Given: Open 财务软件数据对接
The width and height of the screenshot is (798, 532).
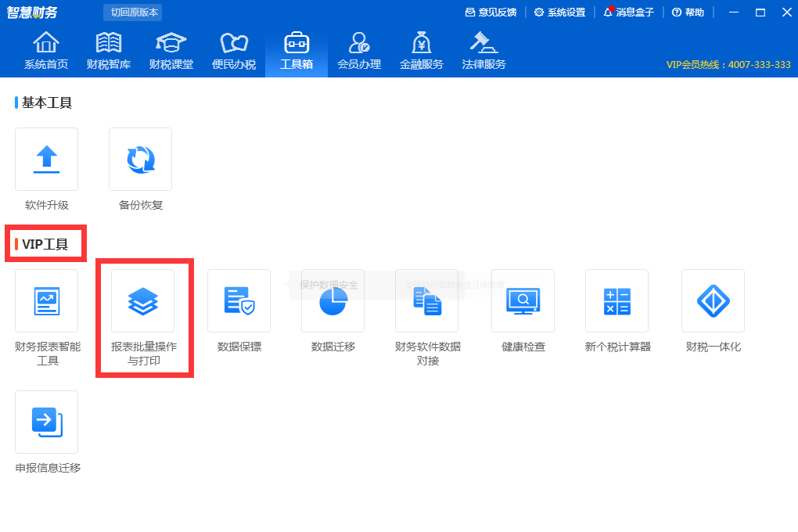Looking at the screenshot, I should tap(427, 300).
